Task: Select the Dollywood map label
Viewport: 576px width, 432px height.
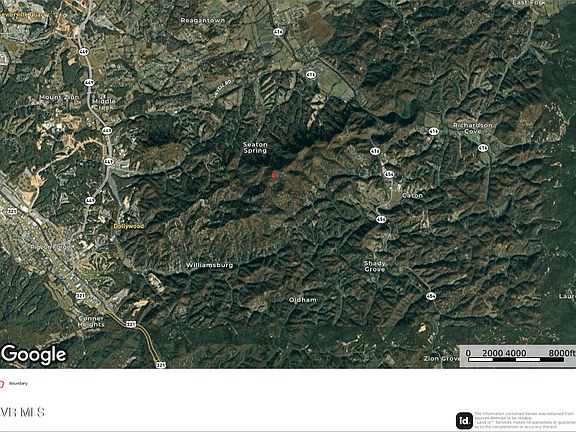Action: pyautogui.click(x=129, y=226)
